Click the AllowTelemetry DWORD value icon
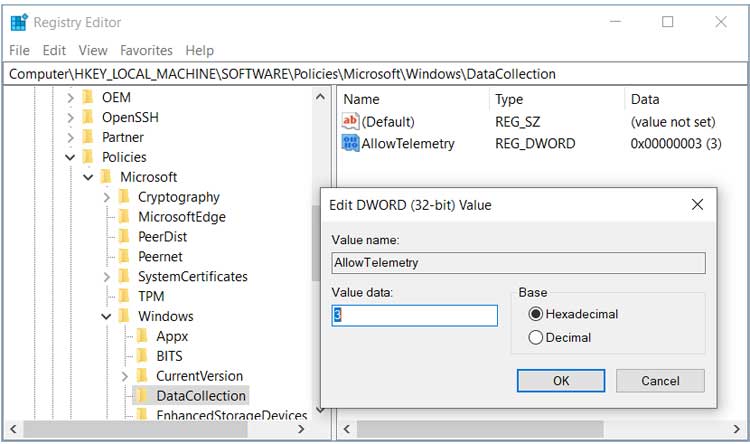 tap(350, 143)
